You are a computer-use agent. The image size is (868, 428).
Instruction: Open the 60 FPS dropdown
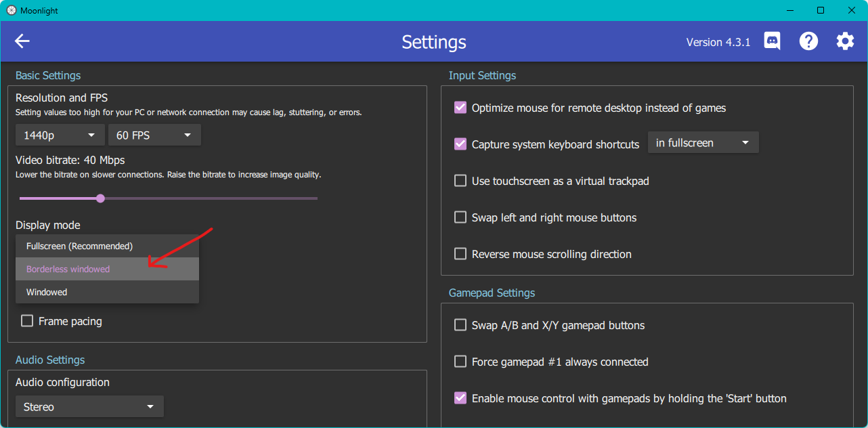pos(154,135)
